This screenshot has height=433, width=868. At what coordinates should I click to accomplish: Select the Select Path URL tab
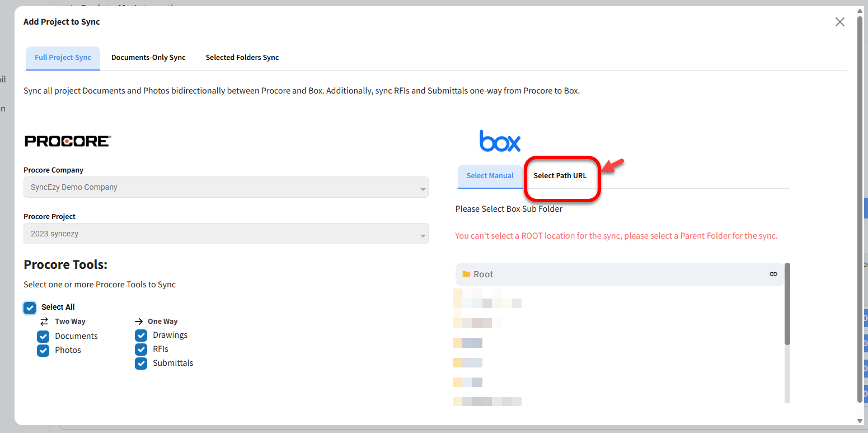pyautogui.click(x=560, y=176)
